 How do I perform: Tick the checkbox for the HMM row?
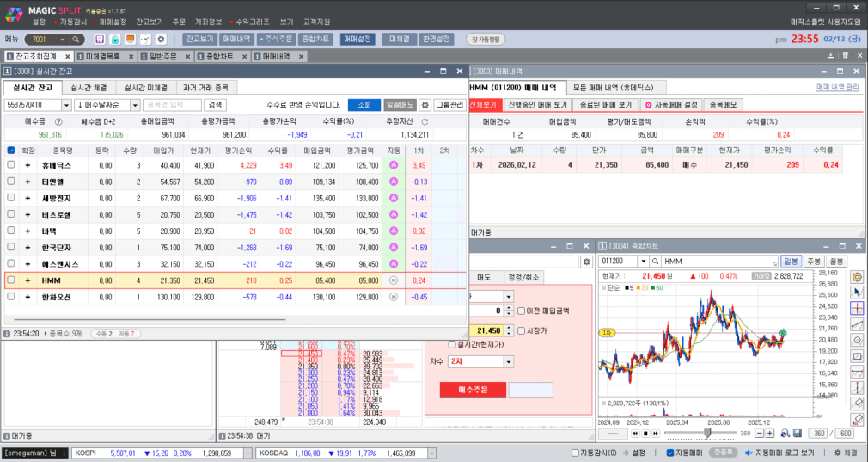click(x=11, y=280)
